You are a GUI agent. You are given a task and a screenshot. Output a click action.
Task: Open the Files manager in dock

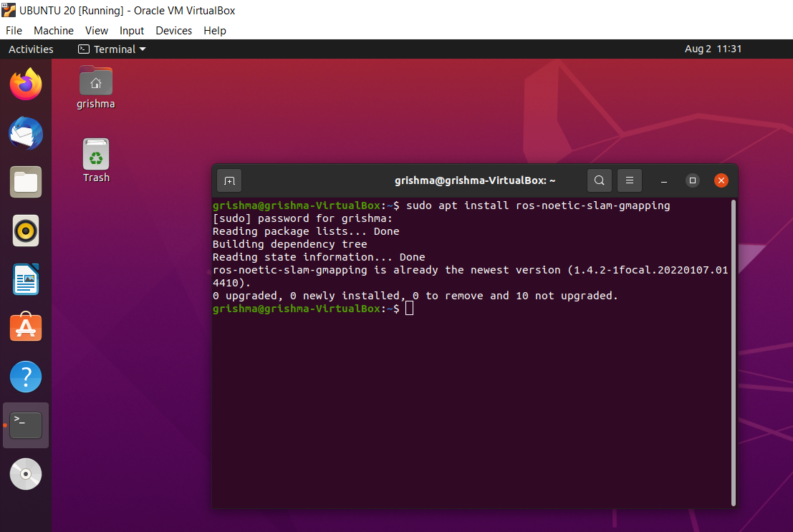click(26, 182)
